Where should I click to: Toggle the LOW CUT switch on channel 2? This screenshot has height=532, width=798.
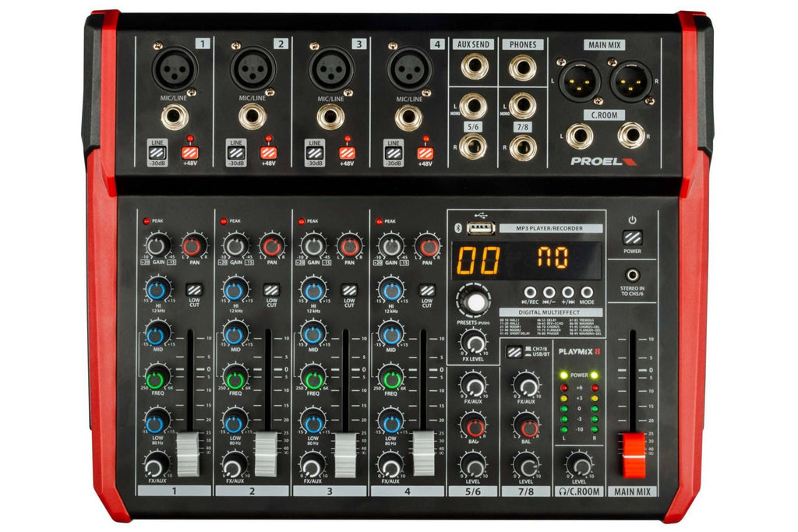coord(271,290)
